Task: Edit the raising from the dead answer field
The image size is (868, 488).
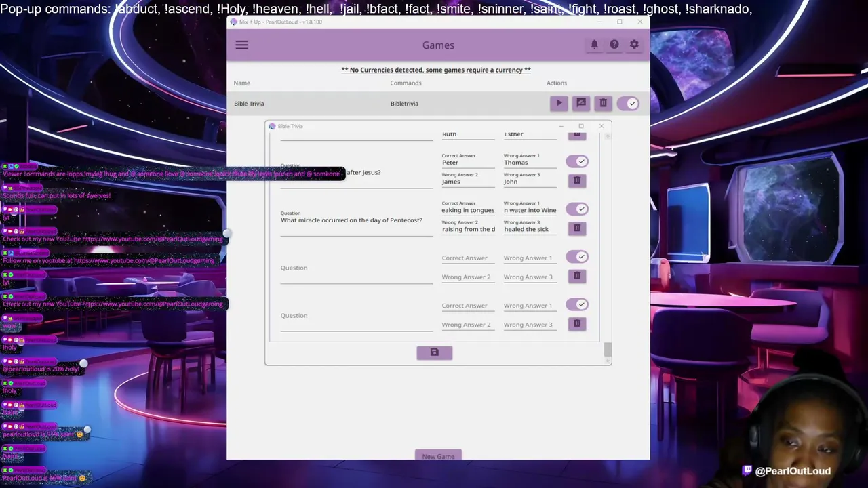Action: (x=468, y=226)
